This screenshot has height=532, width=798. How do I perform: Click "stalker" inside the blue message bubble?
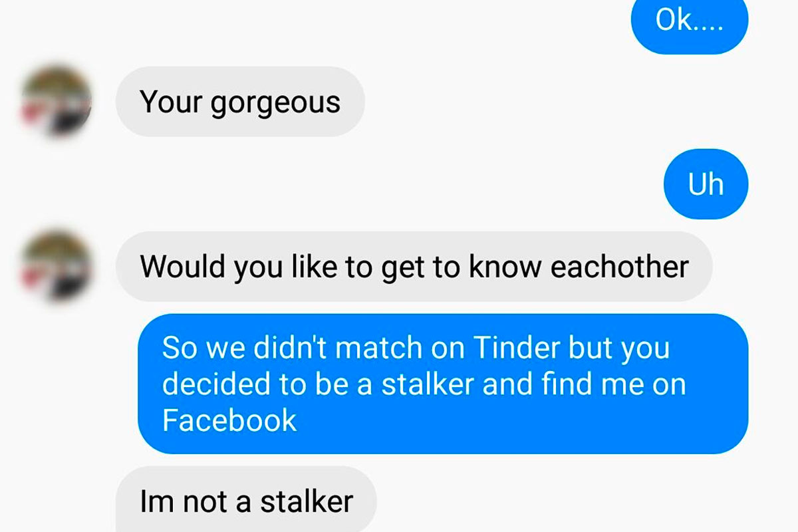(429, 384)
